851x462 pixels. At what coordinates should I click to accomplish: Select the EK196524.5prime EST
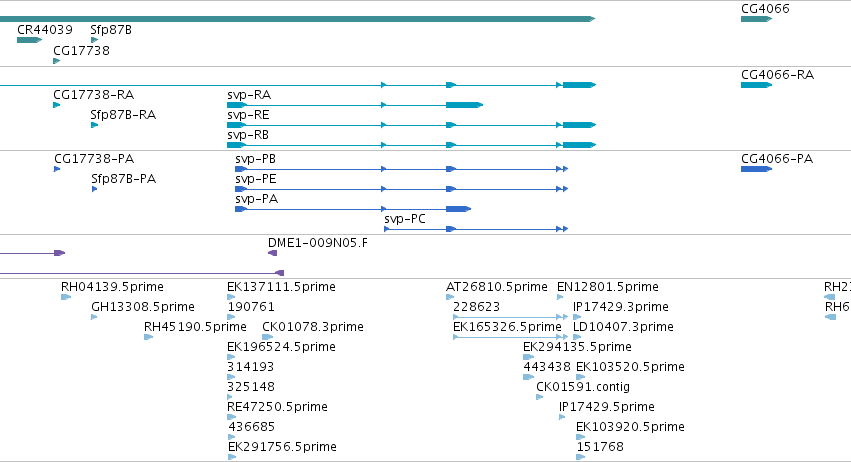tap(231, 357)
